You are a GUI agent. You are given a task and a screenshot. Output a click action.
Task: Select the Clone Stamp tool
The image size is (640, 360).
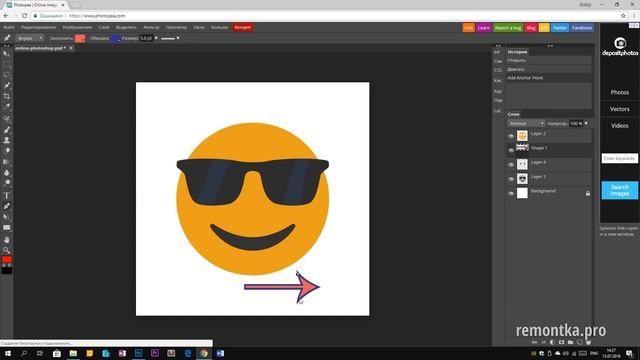tap(7, 140)
